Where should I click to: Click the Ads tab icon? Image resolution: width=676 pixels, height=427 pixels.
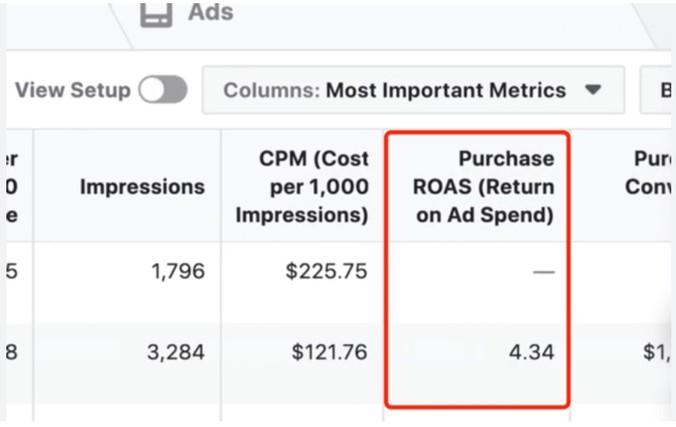pos(155,13)
